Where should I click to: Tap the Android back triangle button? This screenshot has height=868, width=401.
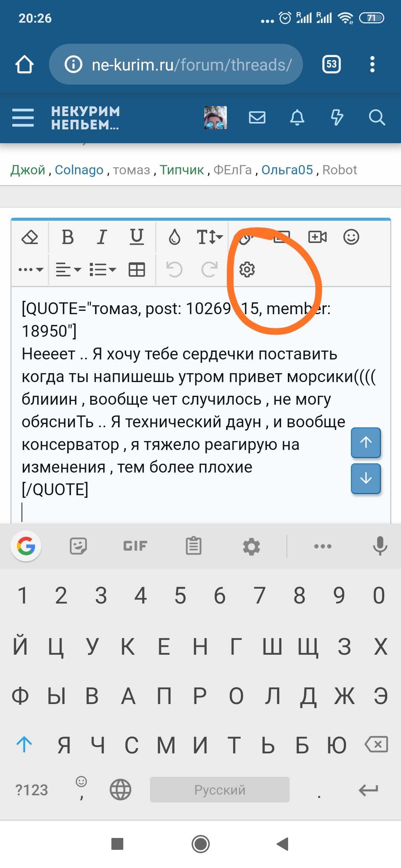coord(283,844)
